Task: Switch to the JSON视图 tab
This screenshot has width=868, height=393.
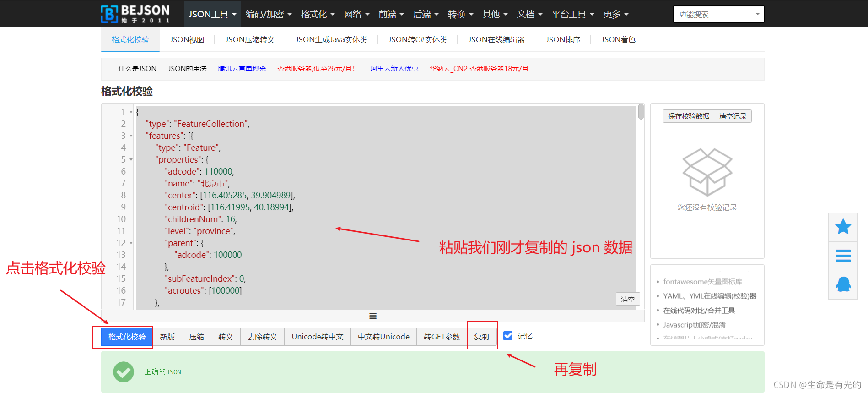Action: point(187,40)
